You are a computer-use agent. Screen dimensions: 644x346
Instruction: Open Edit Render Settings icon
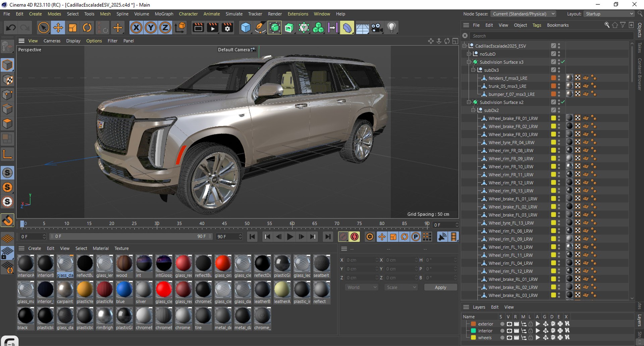[x=227, y=28]
